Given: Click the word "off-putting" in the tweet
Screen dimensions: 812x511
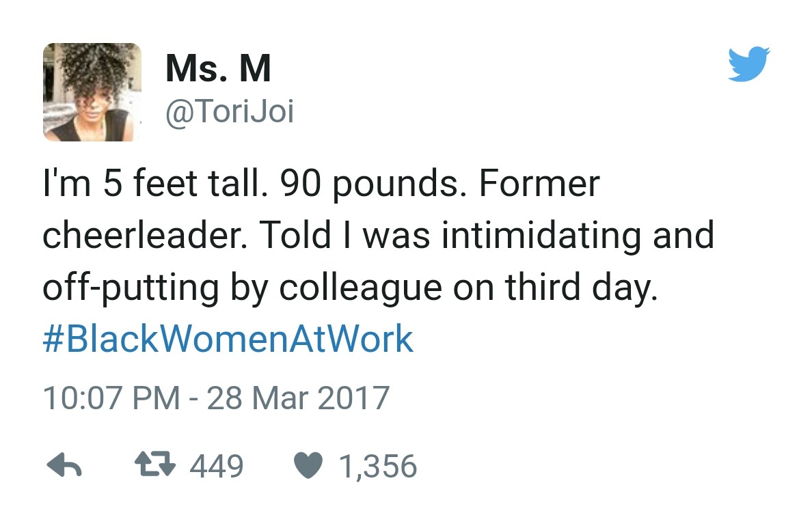Looking at the screenshot, I should [131, 288].
